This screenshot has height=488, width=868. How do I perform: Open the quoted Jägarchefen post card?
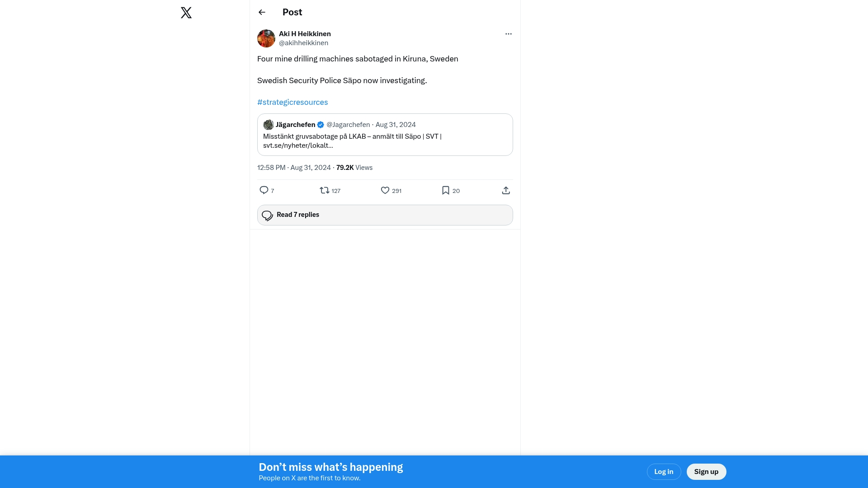click(x=385, y=141)
